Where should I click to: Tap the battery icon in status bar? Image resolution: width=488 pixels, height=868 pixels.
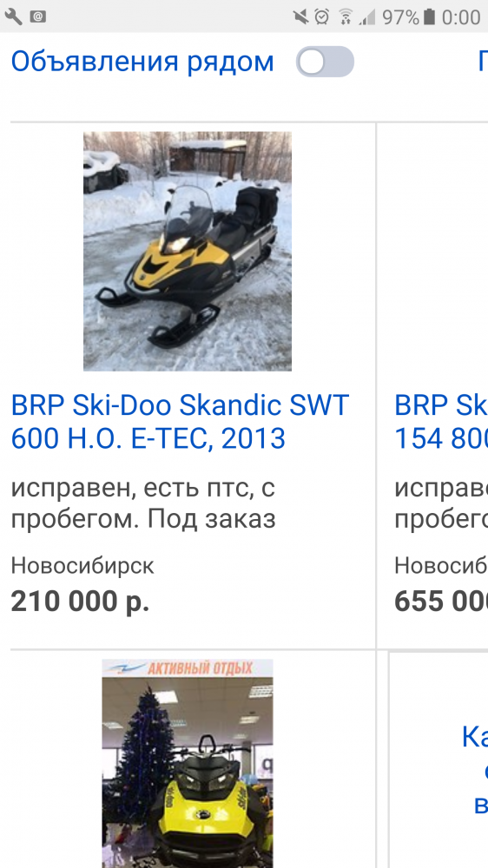(429, 16)
